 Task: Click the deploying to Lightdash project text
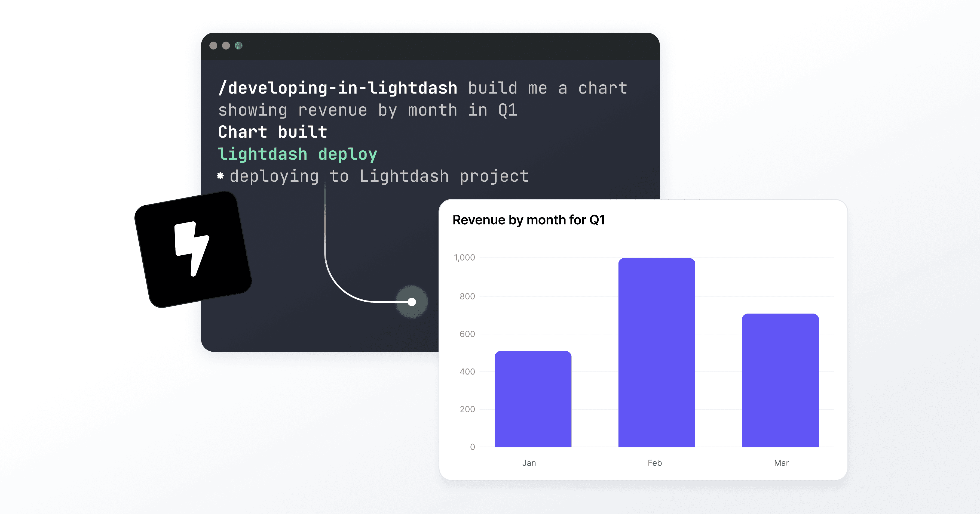(379, 176)
